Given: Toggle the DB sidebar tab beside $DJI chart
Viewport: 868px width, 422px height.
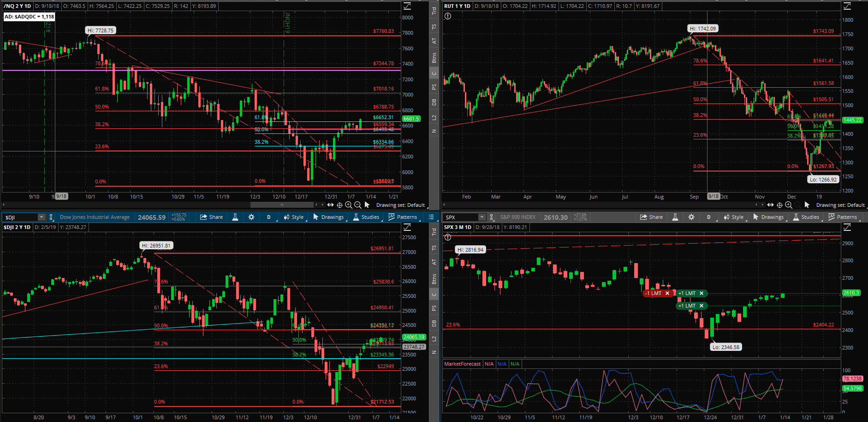Looking at the screenshot, I should [434, 324].
